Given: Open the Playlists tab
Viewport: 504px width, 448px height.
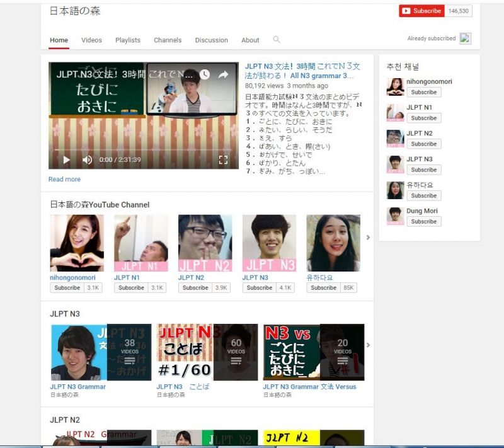Looking at the screenshot, I should tap(128, 40).
